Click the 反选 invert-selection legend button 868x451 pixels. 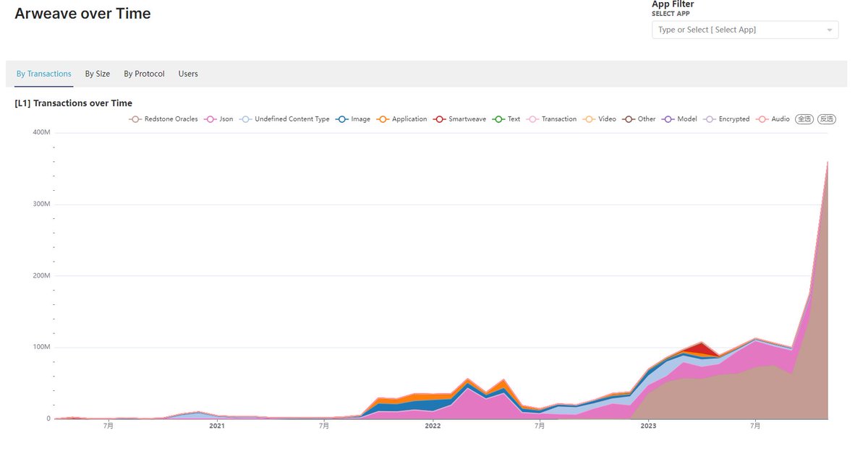826,119
